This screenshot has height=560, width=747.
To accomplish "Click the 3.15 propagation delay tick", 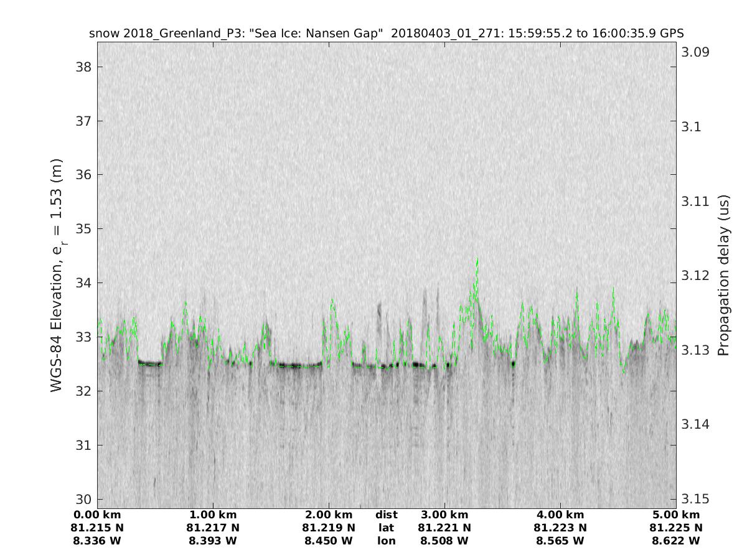I will click(x=696, y=499).
